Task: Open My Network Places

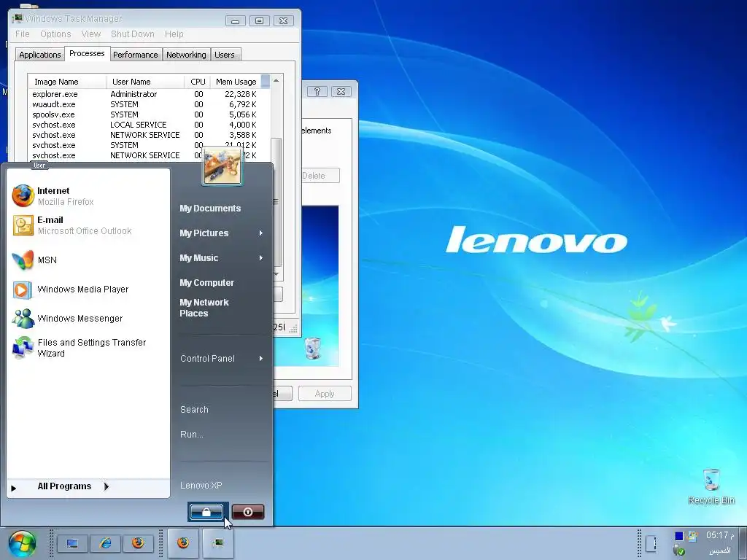Action: tap(204, 308)
